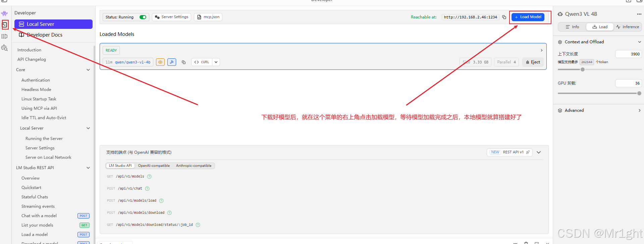Click the help icon beside /api/v1/models/load
The image size is (644, 244).
point(161,201)
